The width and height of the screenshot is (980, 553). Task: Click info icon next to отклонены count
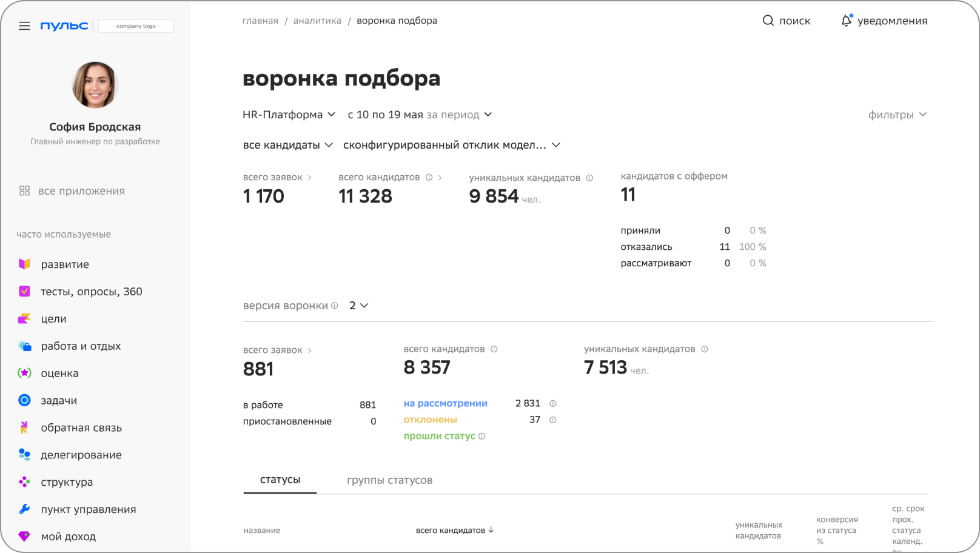552,420
